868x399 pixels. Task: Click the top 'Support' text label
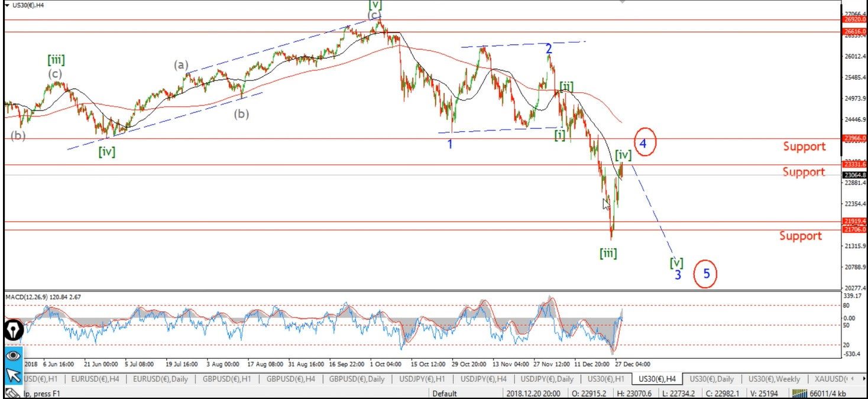(804, 147)
